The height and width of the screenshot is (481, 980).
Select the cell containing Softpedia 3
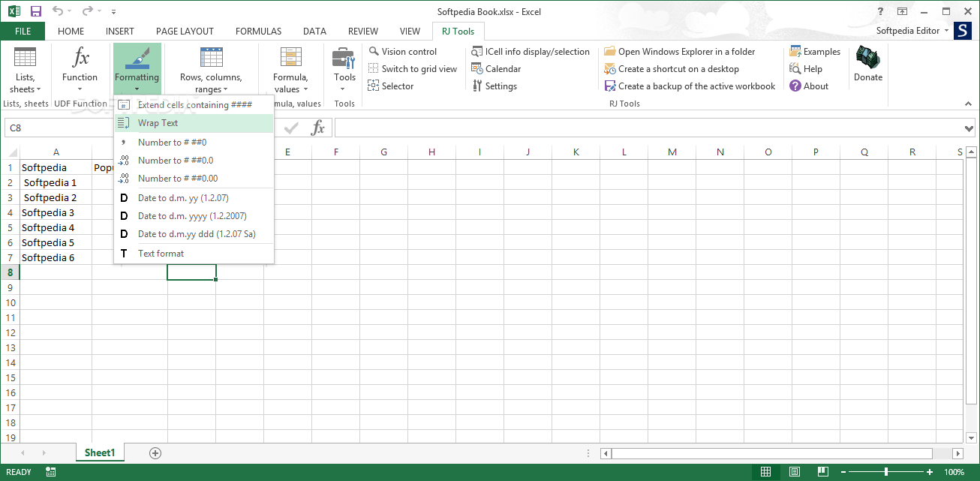[x=56, y=212]
